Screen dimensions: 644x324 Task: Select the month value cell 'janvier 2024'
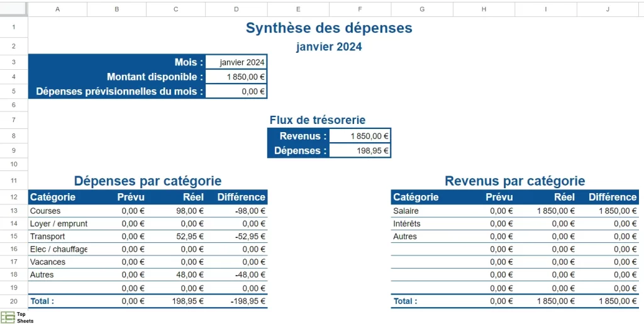[x=236, y=62]
